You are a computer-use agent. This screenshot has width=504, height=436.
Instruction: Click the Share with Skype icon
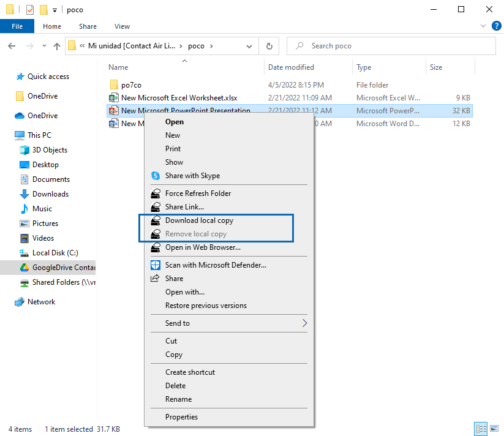pos(155,176)
